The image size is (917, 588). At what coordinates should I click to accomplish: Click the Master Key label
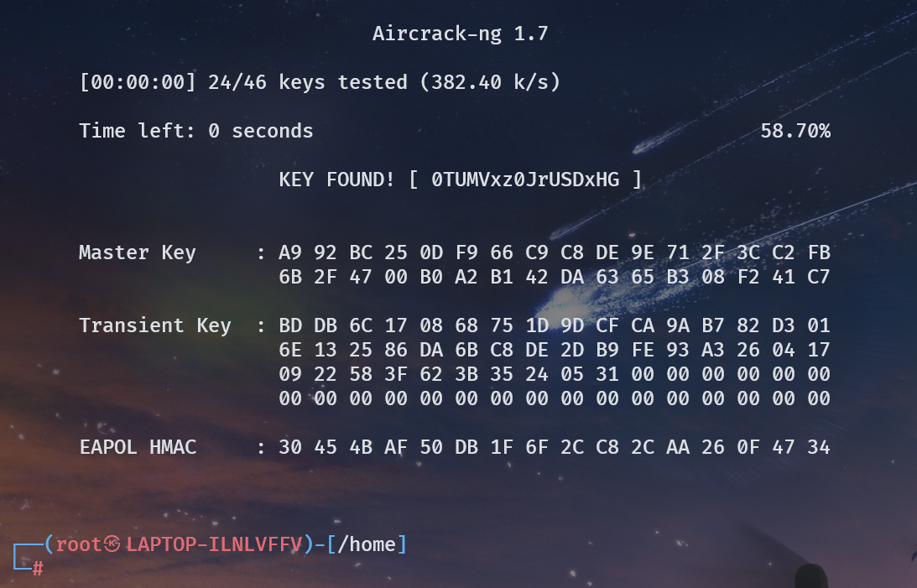click(x=138, y=253)
